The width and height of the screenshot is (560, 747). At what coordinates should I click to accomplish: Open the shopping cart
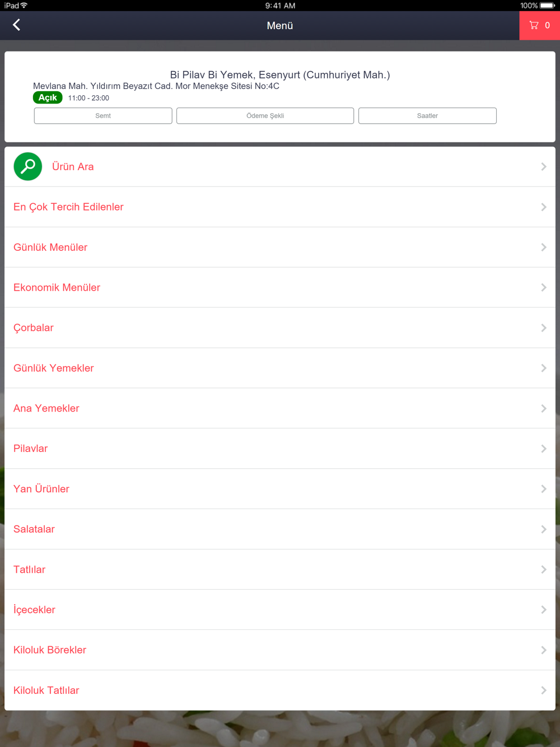pos(539,25)
